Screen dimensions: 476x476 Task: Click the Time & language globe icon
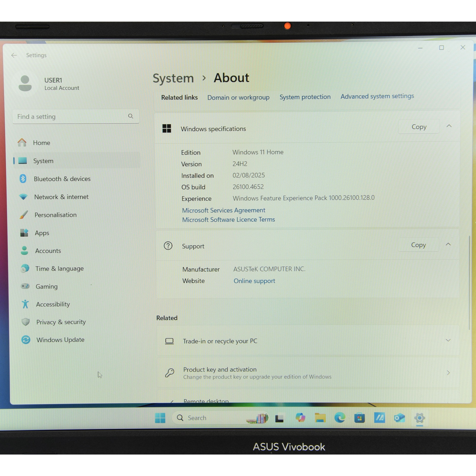click(25, 268)
